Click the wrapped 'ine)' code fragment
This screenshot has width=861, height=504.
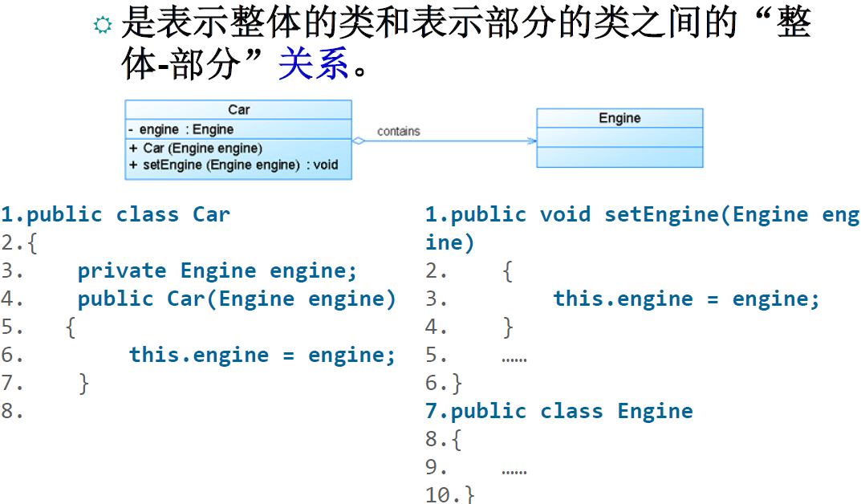pos(449,242)
